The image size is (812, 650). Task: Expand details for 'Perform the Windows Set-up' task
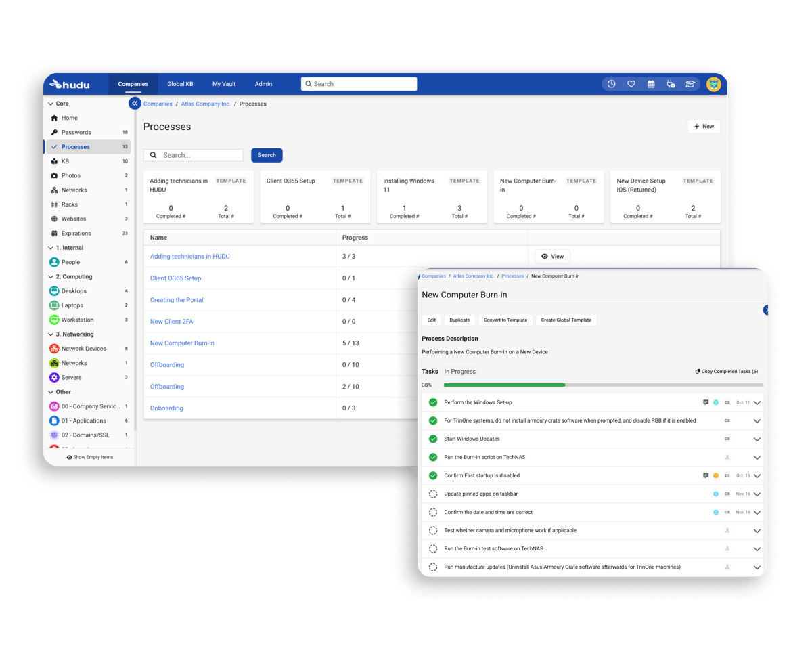[757, 402]
